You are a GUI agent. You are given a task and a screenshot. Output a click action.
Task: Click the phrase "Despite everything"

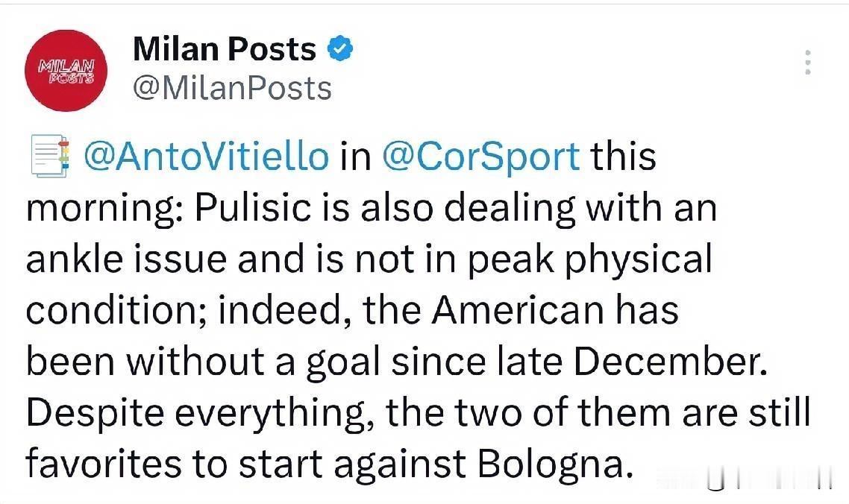pos(200,413)
